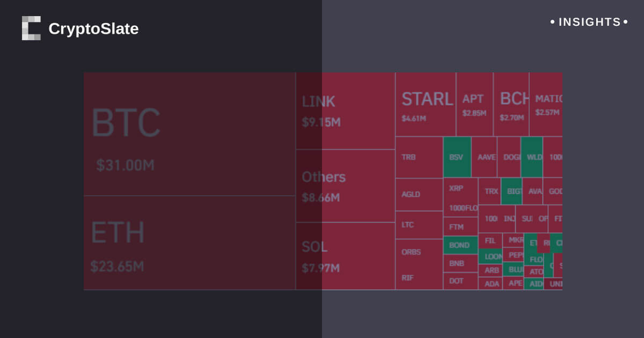Click the green WLD tile
The width and height of the screenshot is (644, 338).
pos(532,157)
